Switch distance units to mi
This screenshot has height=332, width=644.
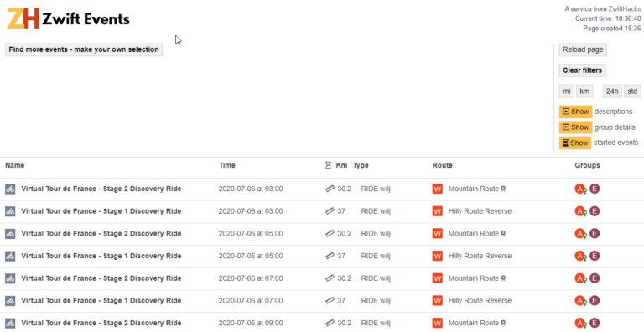[566, 91]
